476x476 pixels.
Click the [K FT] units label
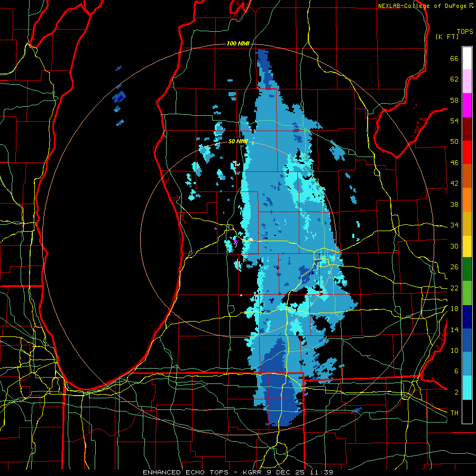447,36
